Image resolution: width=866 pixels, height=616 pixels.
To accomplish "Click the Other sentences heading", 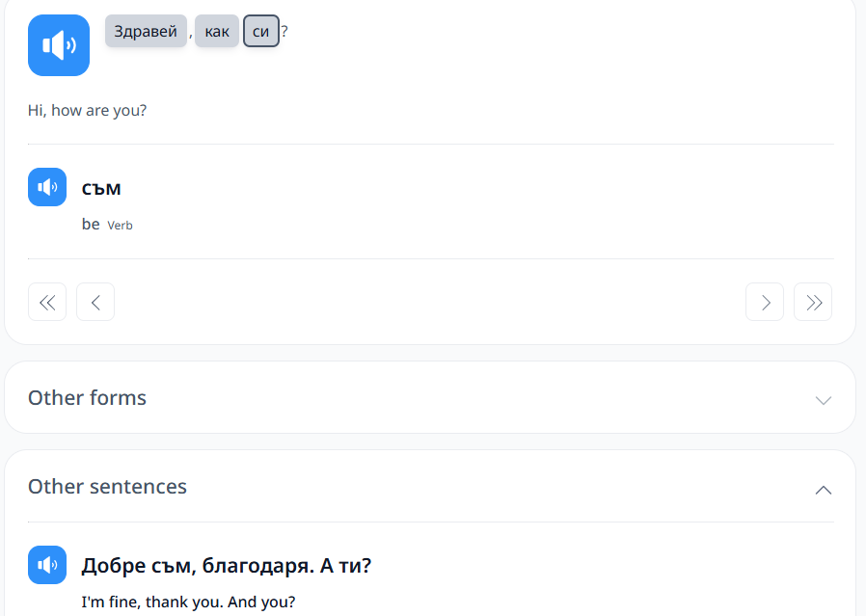I will tap(108, 487).
